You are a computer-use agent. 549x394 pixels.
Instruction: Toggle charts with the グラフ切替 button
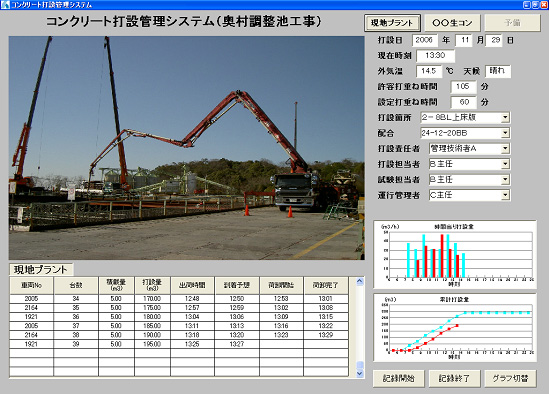510,378
